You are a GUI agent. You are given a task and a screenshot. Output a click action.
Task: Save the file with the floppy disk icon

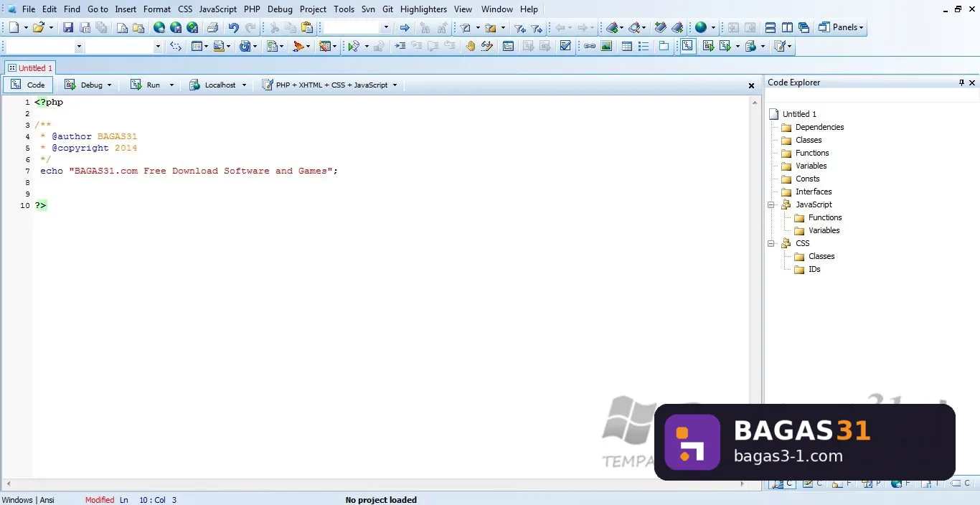point(68,28)
